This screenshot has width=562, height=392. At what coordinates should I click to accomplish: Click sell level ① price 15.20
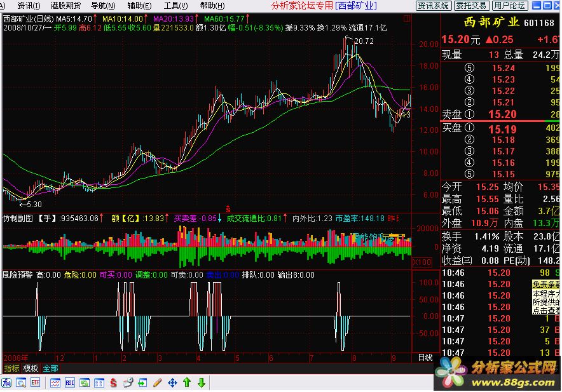point(502,114)
